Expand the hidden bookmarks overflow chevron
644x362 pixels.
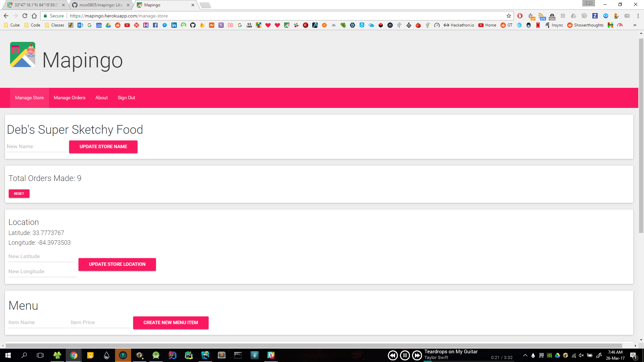pyautogui.click(x=635, y=25)
